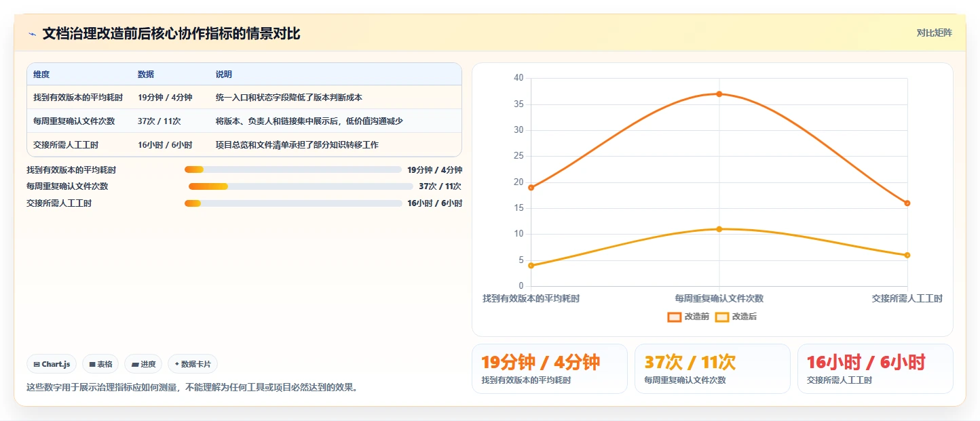Click the footnote text about 治理指标
The height and width of the screenshot is (421, 980).
(x=191, y=388)
